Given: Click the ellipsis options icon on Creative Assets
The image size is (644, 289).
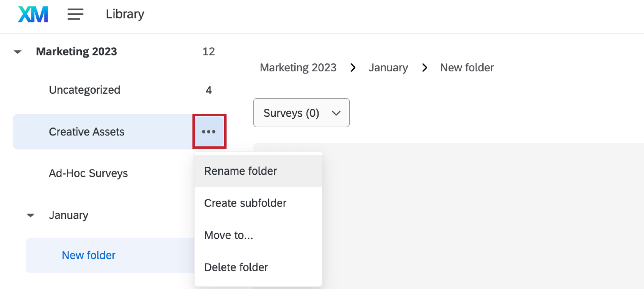Looking at the screenshot, I should click(209, 131).
